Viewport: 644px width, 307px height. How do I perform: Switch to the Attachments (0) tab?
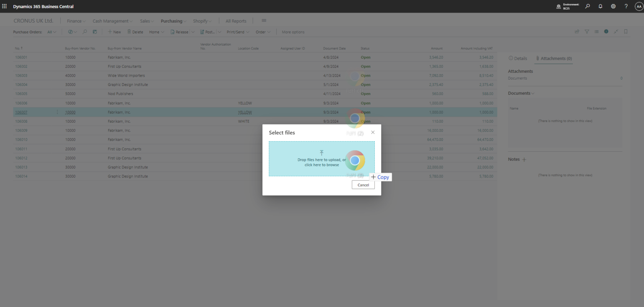click(553, 58)
